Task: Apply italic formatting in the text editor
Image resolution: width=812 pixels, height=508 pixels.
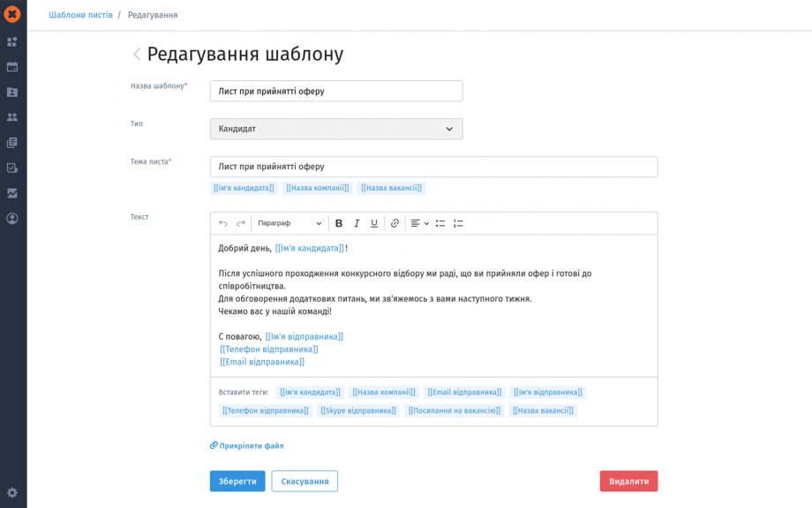Action: [x=357, y=223]
